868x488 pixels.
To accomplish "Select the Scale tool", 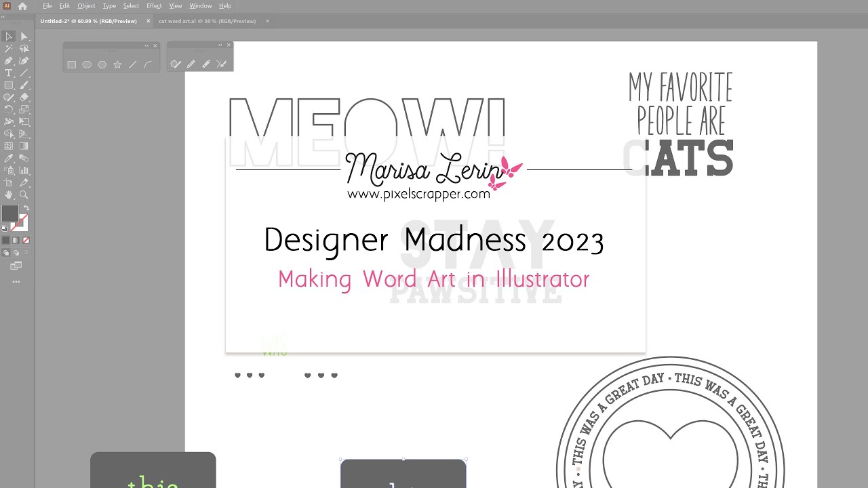I will tap(24, 109).
